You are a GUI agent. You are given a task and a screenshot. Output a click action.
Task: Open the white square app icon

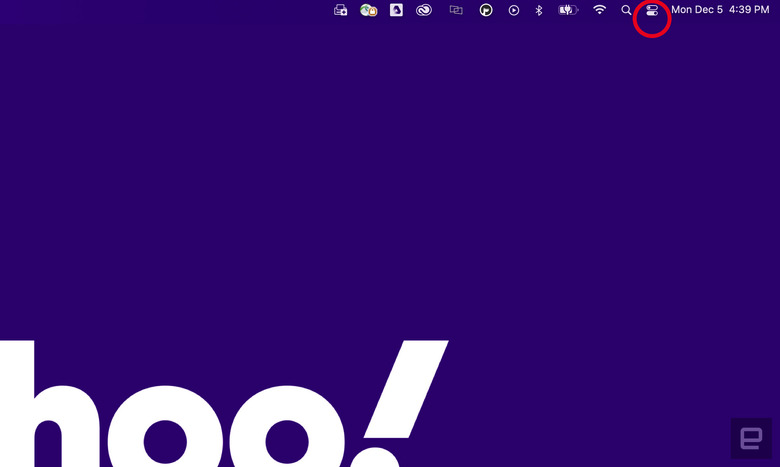coord(396,10)
